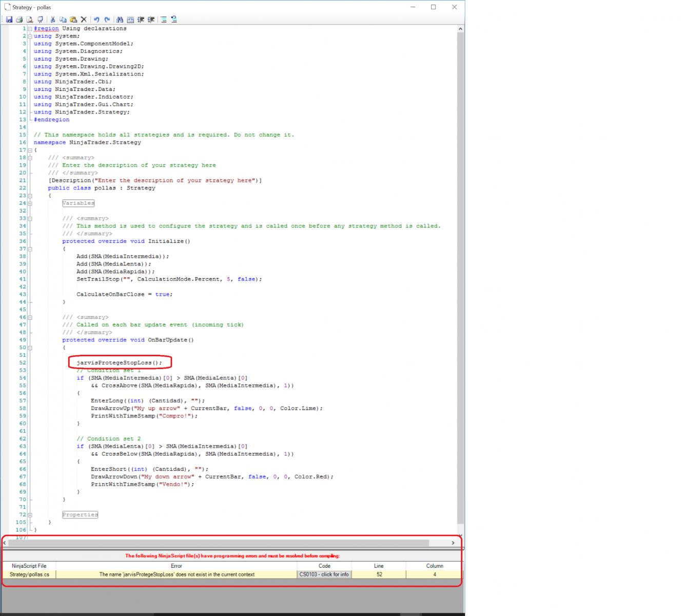Collapse the OnBarUpdate summary comment at line 46

click(30, 317)
